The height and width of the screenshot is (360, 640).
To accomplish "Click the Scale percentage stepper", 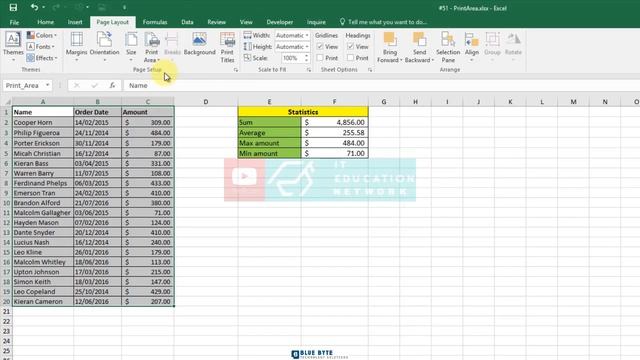I will pyautogui.click(x=307, y=58).
